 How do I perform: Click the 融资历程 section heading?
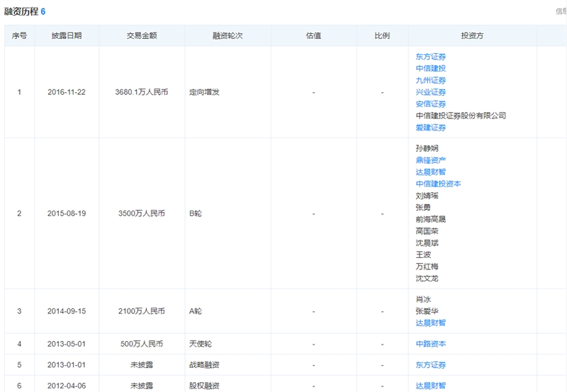click(21, 11)
